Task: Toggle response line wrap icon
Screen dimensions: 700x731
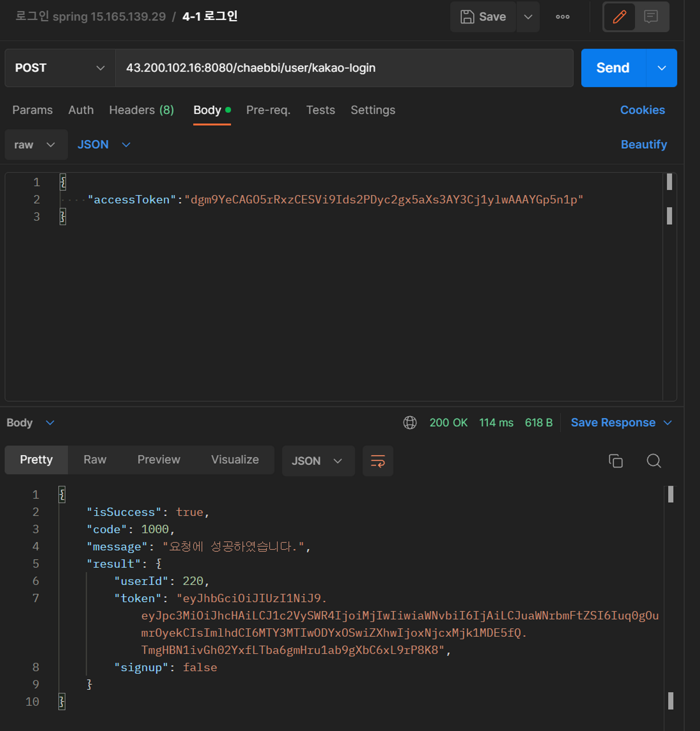Action: click(378, 461)
